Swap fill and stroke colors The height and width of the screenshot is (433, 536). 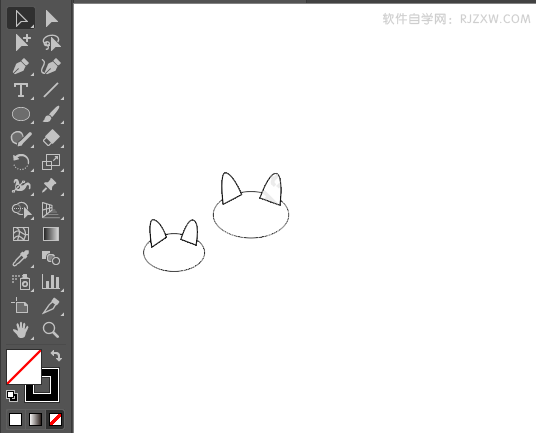pyautogui.click(x=56, y=355)
